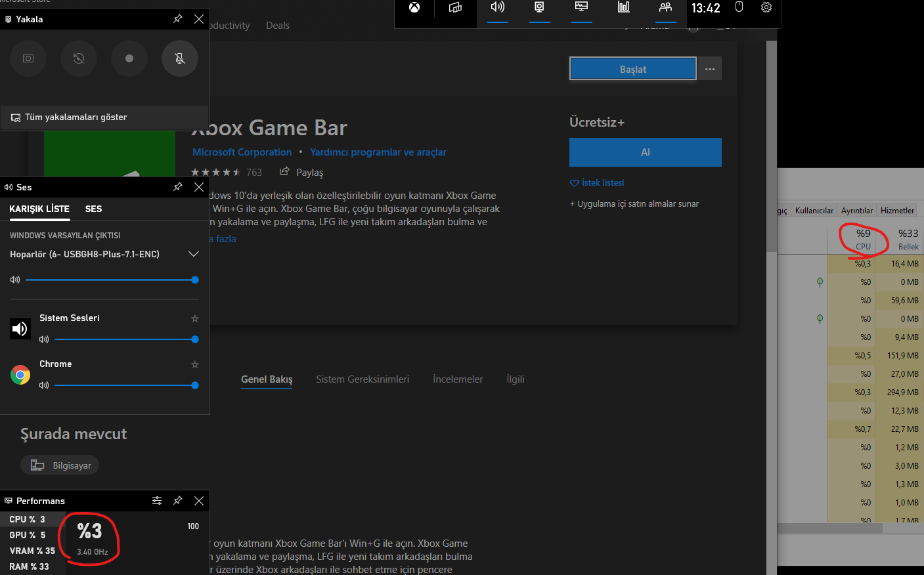Switch to the SES tab
Viewport: 924px width, 575px height.
coord(93,209)
